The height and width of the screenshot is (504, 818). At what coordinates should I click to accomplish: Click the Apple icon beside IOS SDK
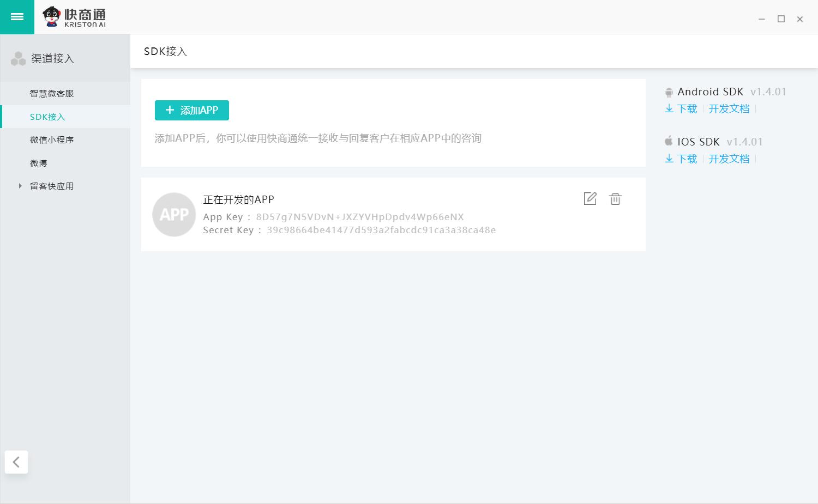point(669,141)
